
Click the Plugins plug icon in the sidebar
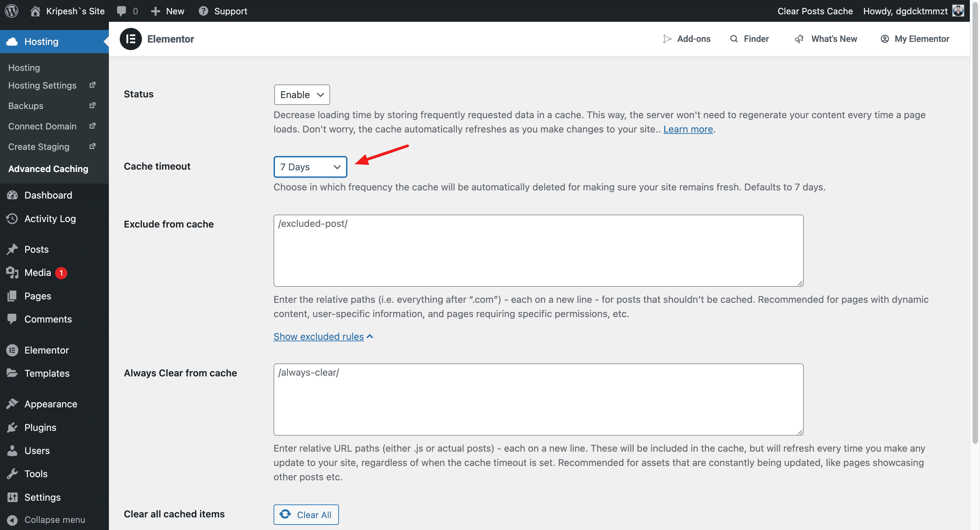pos(12,427)
